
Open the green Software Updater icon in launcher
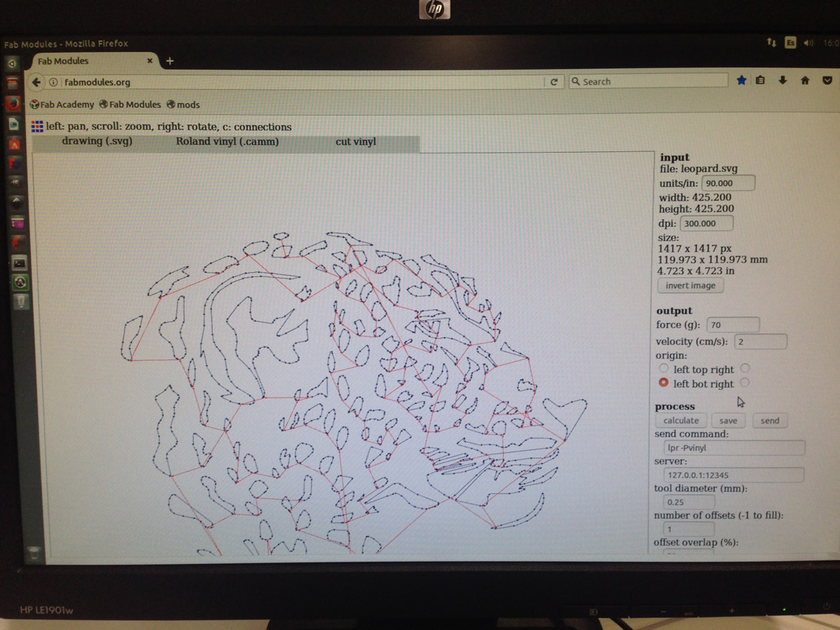(20, 282)
